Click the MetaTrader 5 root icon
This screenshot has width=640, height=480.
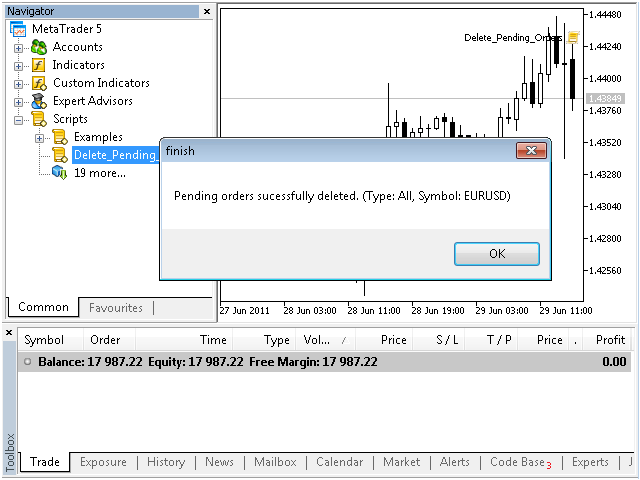point(18,29)
